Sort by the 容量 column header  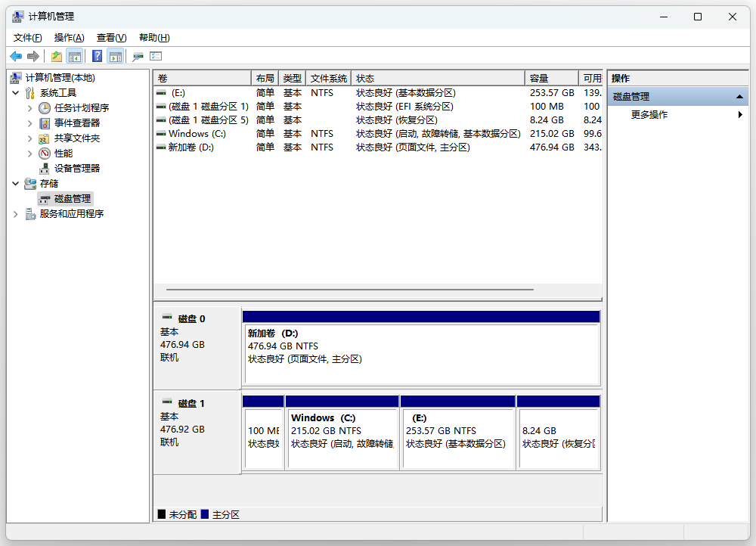coord(552,78)
